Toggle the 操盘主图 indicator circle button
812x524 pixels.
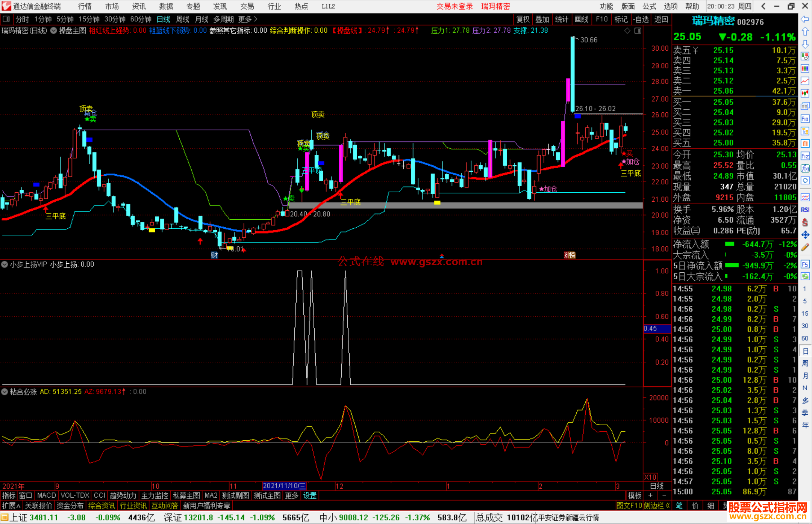[x=54, y=30]
